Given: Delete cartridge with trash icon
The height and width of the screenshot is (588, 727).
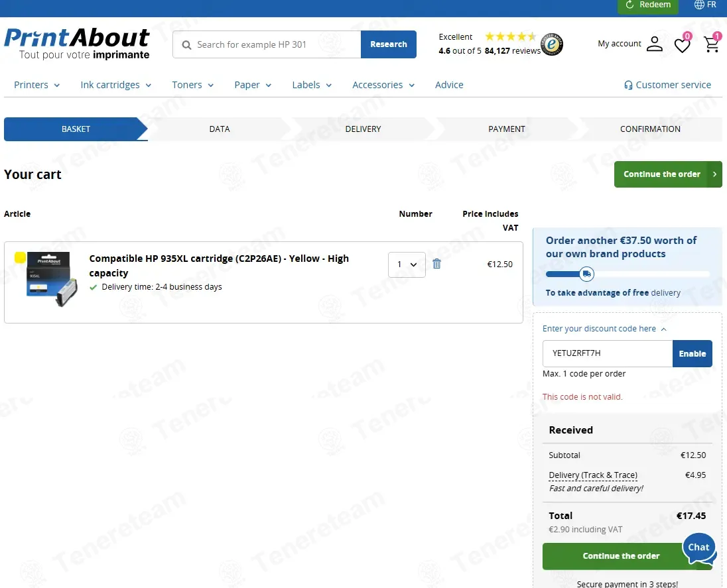Looking at the screenshot, I should point(436,264).
